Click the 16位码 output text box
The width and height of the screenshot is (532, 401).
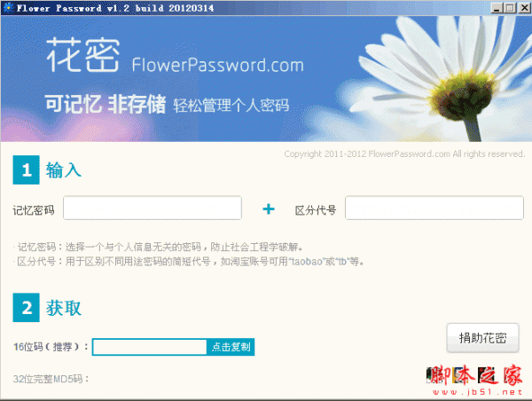pos(150,347)
